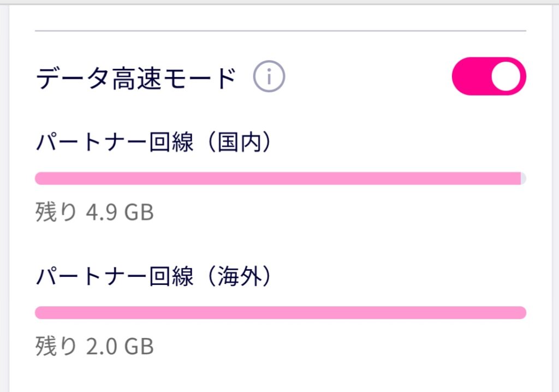Click the パートナー回線（国内） label
The image size is (559, 392).
point(154,143)
